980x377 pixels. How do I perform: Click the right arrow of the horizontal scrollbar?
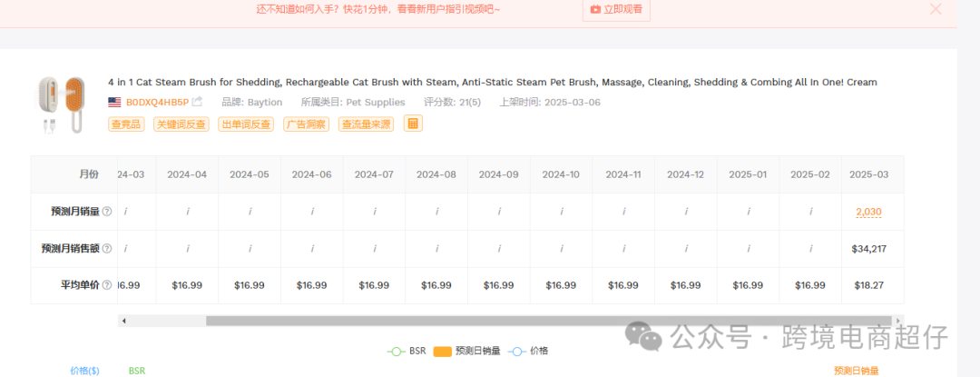(x=897, y=321)
